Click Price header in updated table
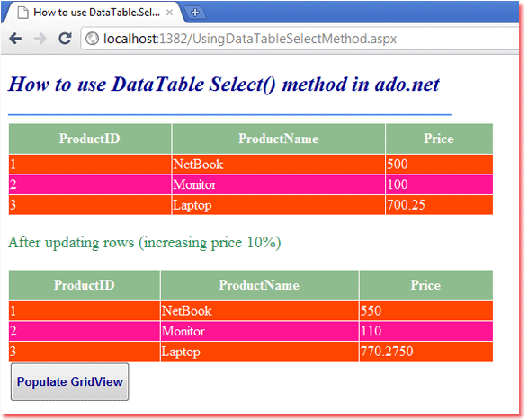The image size is (528, 420). (x=426, y=285)
